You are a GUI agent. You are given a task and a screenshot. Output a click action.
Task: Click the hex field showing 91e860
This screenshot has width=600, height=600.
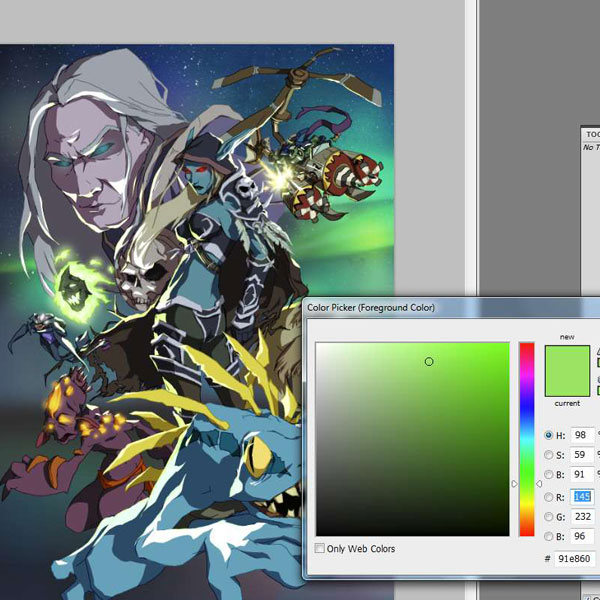(x=574, y=559)
